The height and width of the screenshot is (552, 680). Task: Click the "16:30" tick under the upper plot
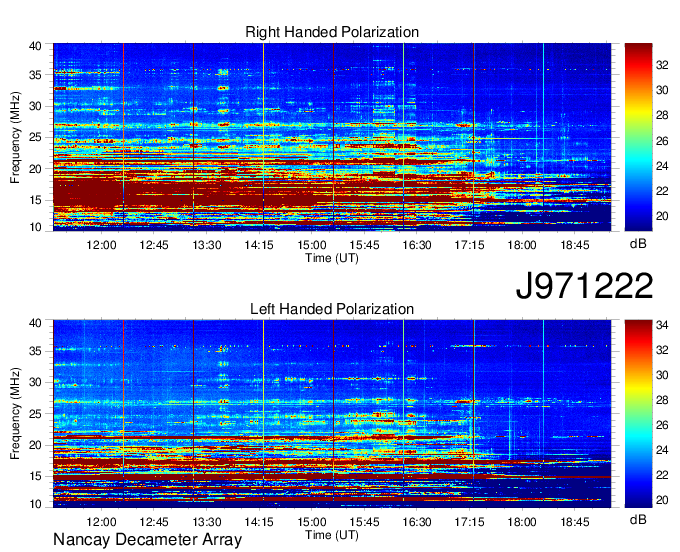(417, 245)
